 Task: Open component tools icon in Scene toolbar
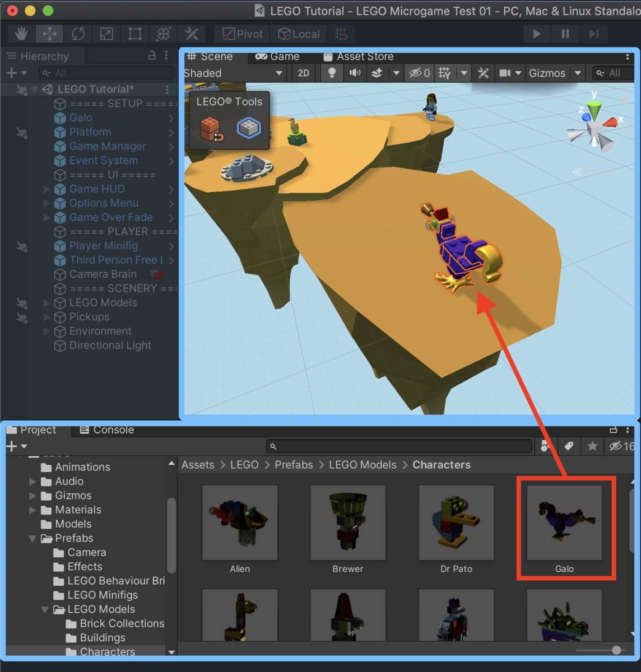pos(483,73)
